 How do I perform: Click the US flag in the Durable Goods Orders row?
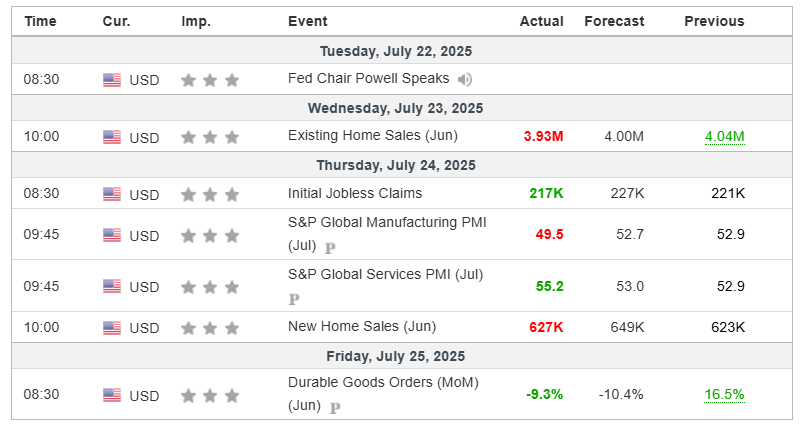112,395
